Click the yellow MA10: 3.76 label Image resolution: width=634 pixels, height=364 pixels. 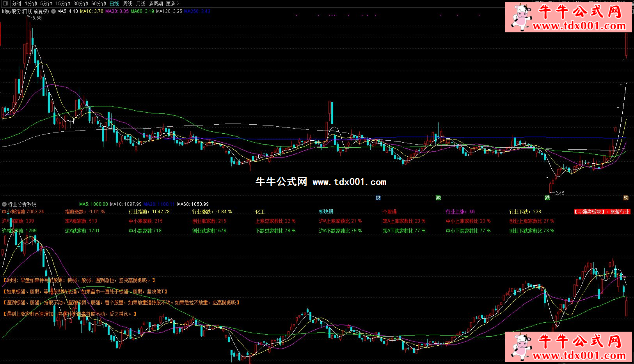[92, 11]
